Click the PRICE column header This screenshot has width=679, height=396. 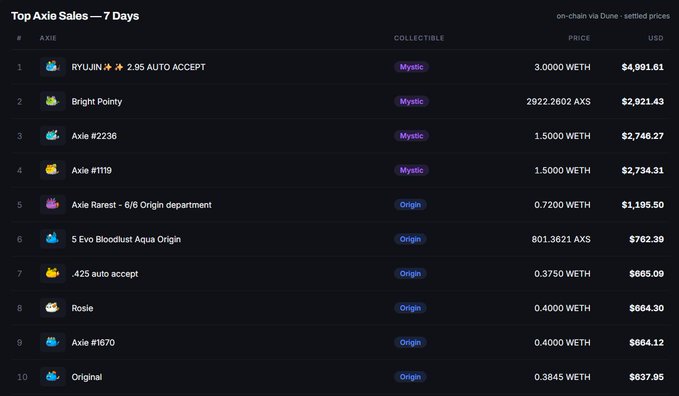click(579, 38)
